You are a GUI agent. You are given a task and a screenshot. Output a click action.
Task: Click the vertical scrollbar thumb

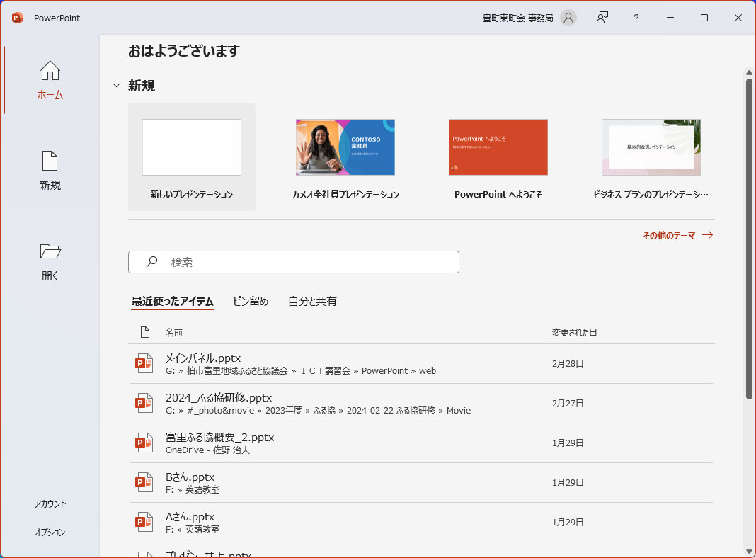tap(749, 239)
